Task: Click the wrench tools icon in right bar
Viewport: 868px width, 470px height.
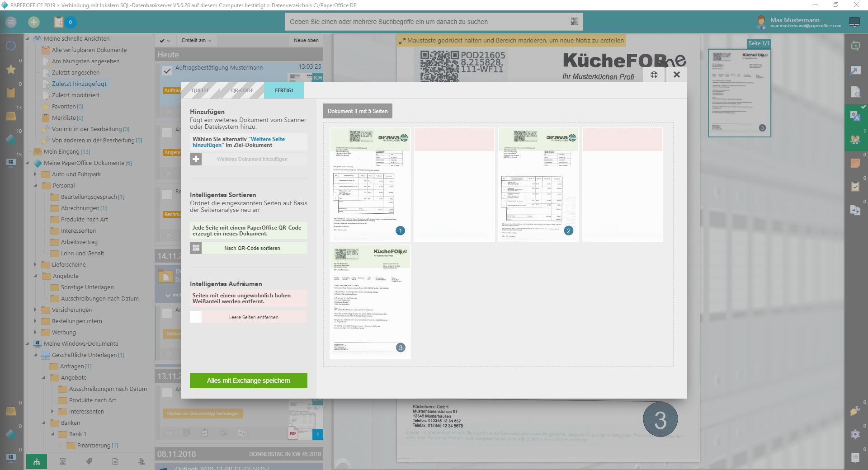Action: tap(855, 410)
